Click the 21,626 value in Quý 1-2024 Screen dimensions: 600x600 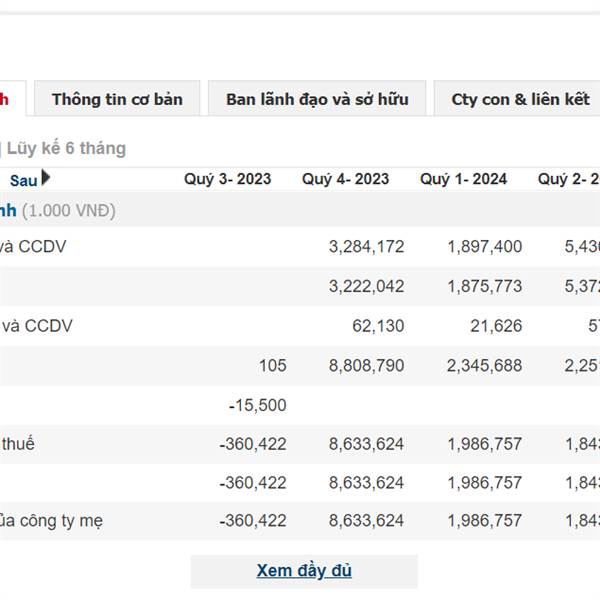[x=496, y=325]
